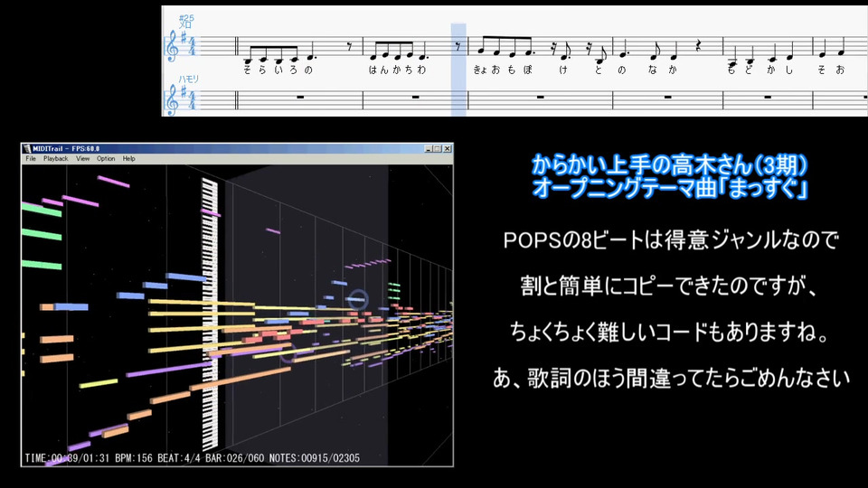Click the line "割と簡単にコピーできたのですが、"
Screen dimensions: 868x488
(x=669, y=286)
